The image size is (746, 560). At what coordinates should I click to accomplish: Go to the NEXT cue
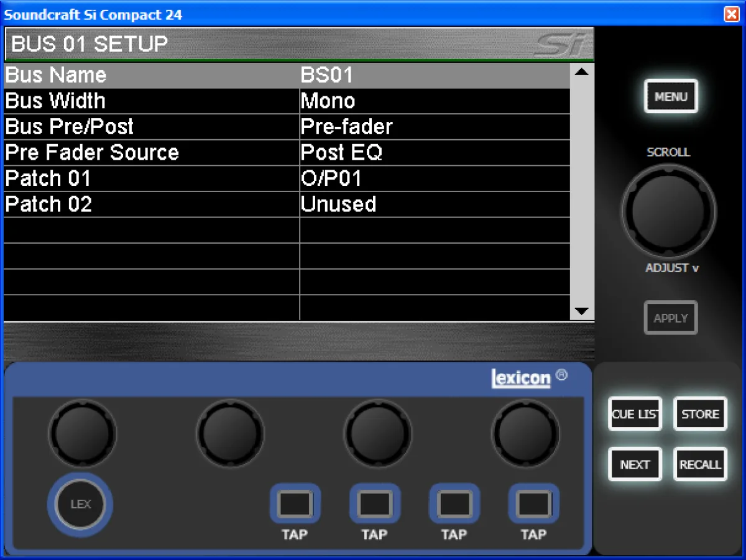pyautogui.click(x=635, y=464)
